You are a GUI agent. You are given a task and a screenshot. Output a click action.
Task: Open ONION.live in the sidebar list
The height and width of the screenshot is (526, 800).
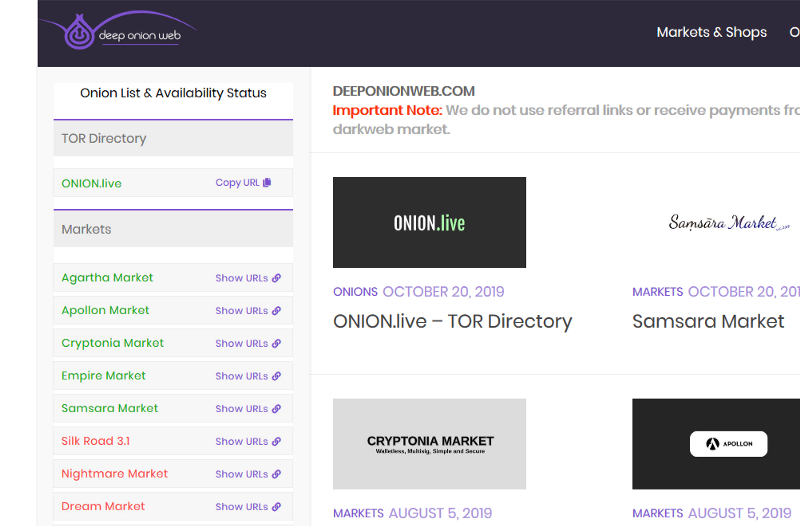click(x=91, y=183)
